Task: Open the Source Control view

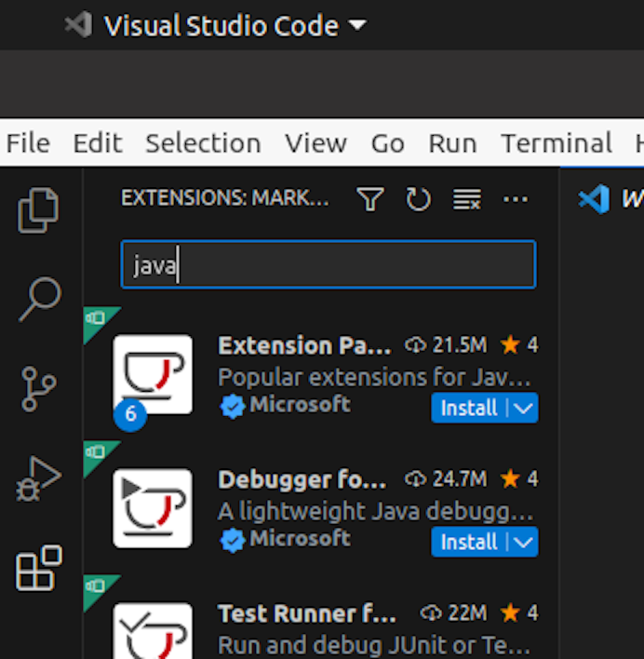Action: point(38,389)
